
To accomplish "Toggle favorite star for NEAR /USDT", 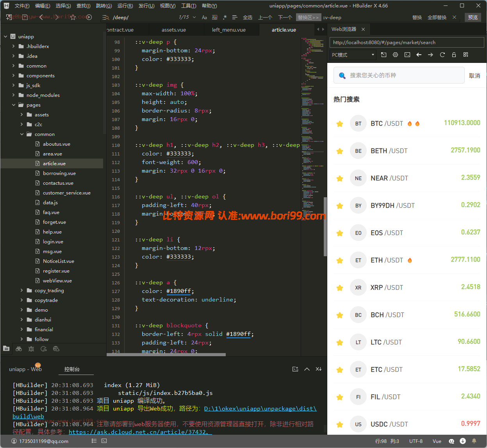I will point(340,178).
